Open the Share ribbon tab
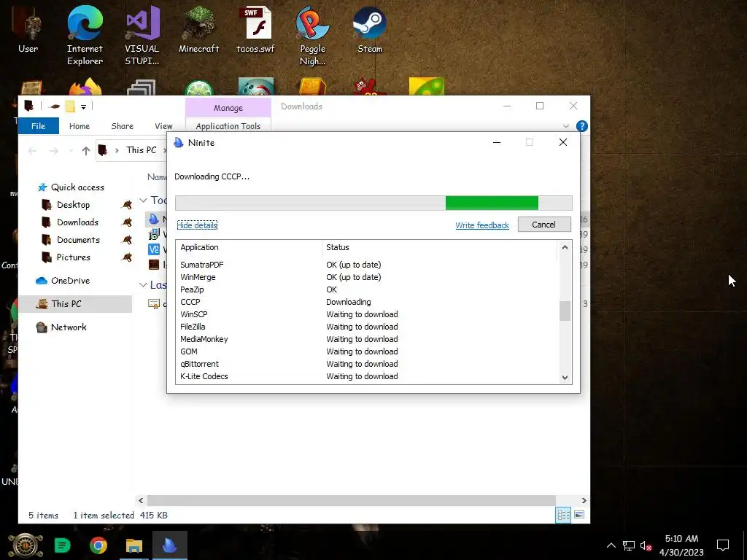 tap(123, 126)
